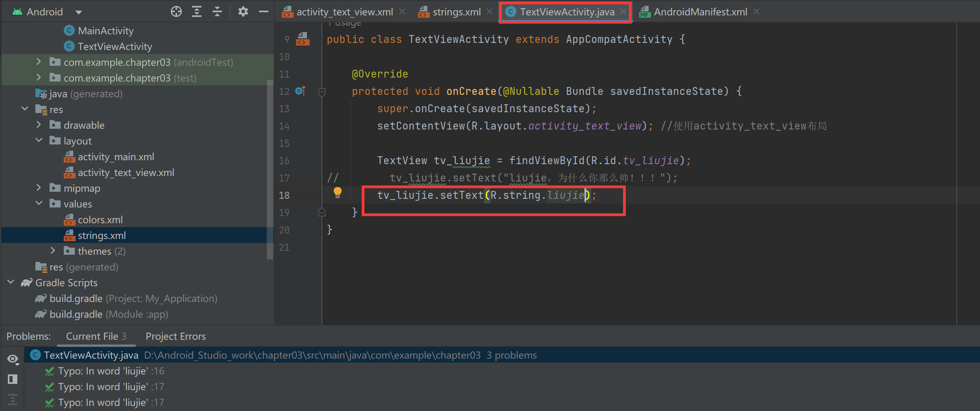Image resolution: width=980 pixels, height=411 pixels.
Task: Select activity_text_view.xml in project tree
Action: coord(126,172)
